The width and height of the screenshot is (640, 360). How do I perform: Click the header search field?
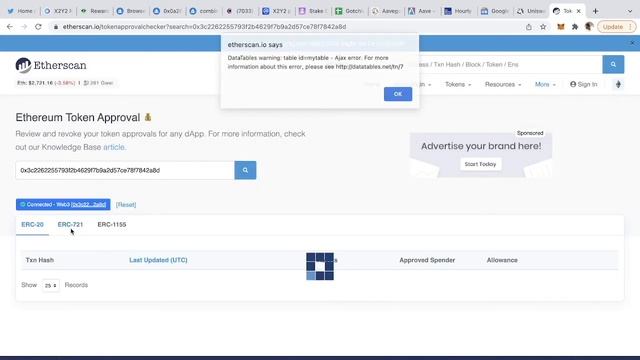[x=510, y=64]
